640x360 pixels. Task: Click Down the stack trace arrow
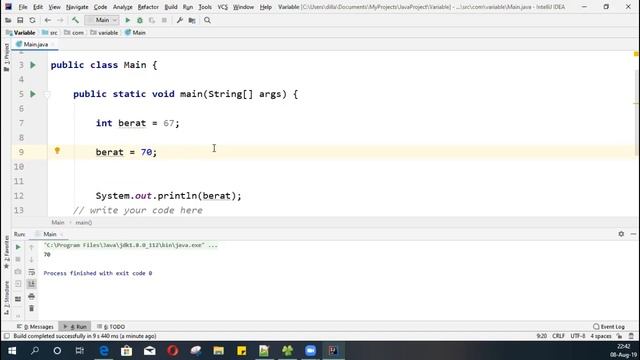pos(31,260)
